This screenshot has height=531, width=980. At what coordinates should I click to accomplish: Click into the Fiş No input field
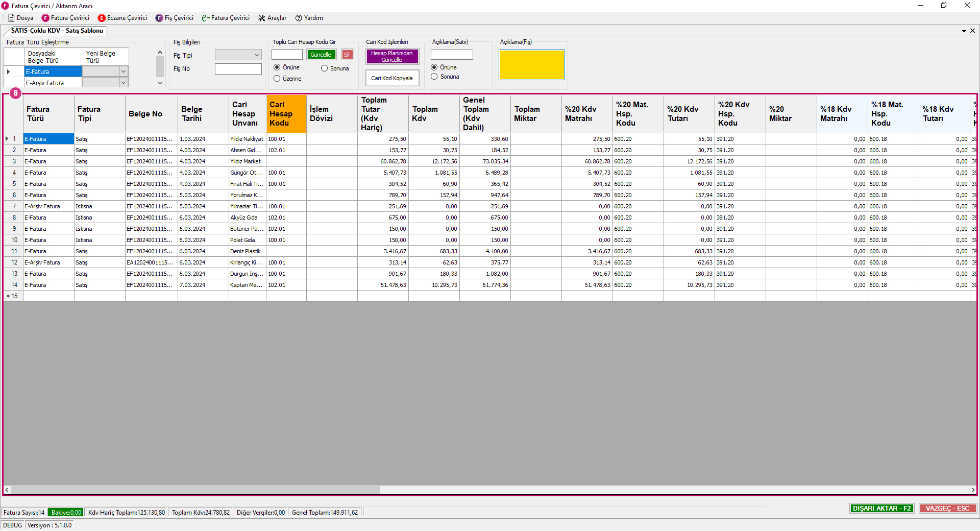coord(238,69)
